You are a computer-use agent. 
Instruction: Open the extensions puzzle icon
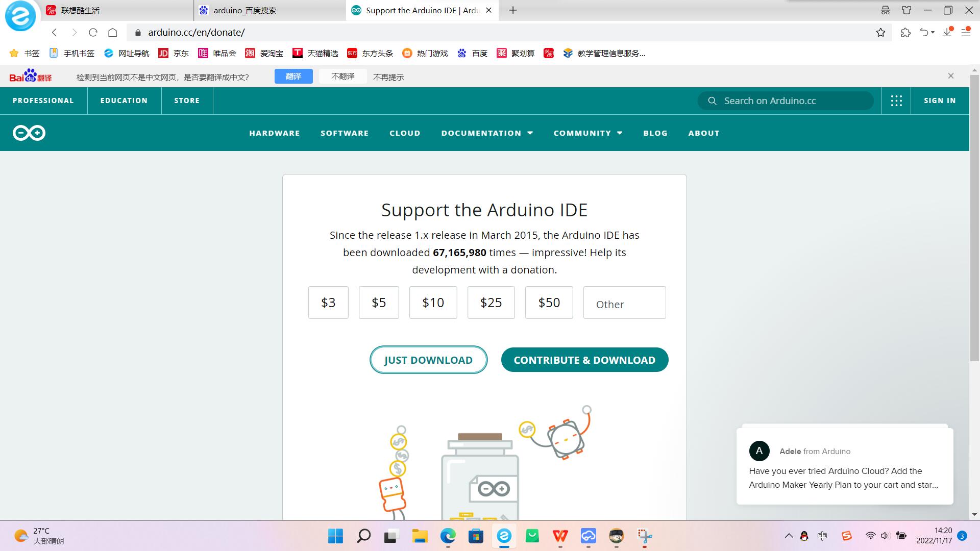905,33
